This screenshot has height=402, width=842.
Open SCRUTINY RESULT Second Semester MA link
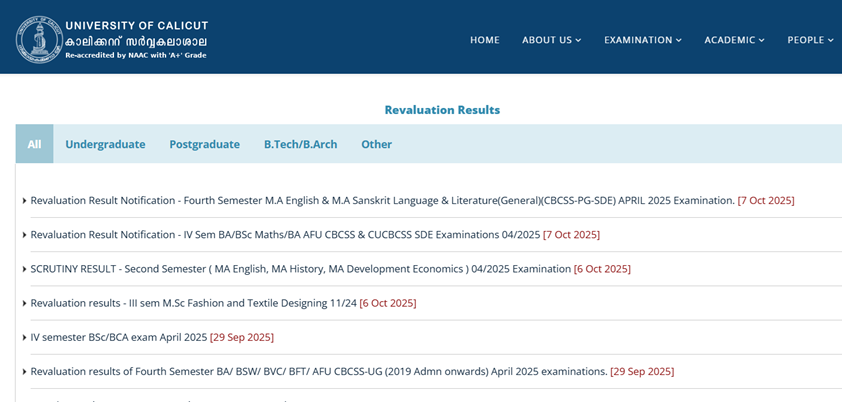[x=300, y=269]
